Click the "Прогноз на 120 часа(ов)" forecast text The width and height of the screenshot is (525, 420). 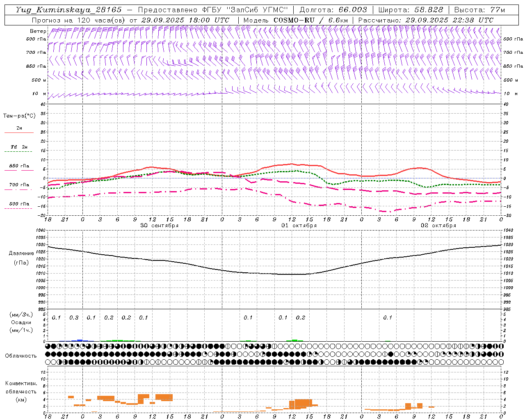tap(79, 20)
